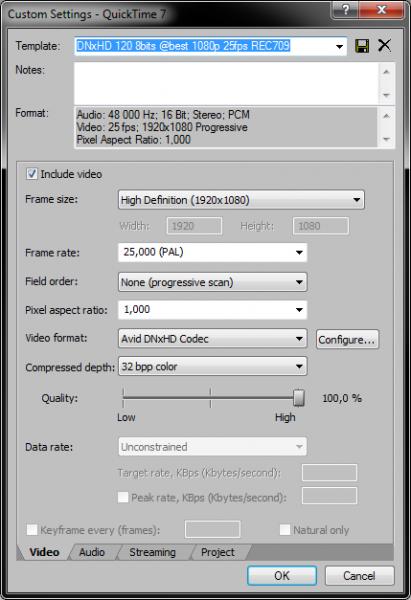Click the Notes box up arrow
This screenshot has height=600, width=411.
click(x=386, y=72)
